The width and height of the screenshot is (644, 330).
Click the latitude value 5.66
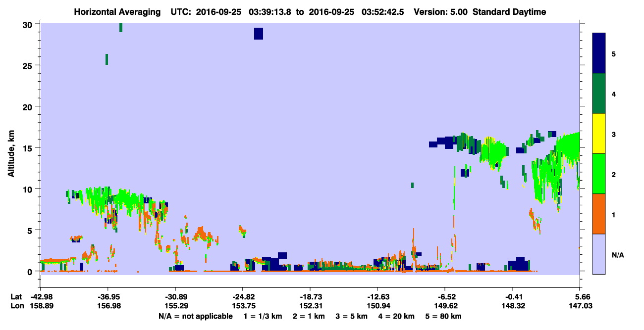click(x=580, y=297)
